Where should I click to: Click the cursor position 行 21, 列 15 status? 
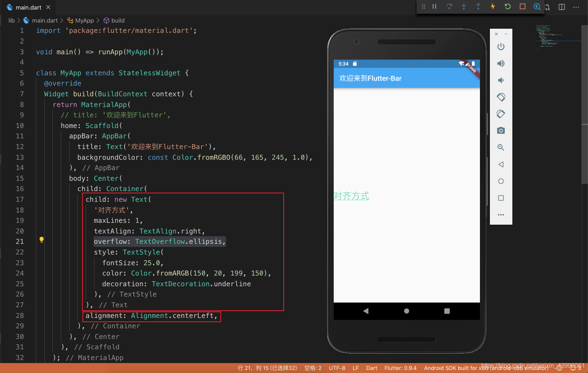267,368
